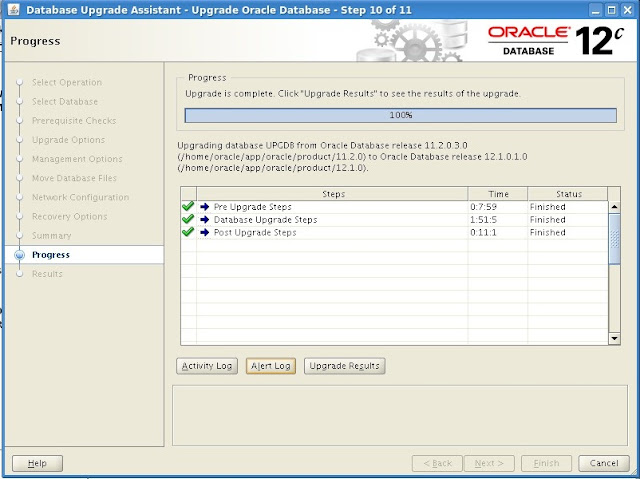Click the time value 1:51:5
640x479 pixels.
point(483,220)
